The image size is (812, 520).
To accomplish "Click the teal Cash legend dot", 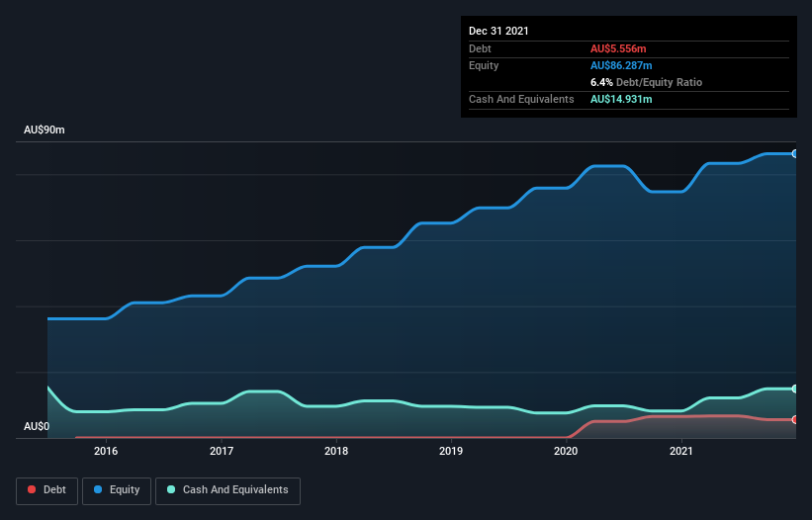I will [171, 489].
